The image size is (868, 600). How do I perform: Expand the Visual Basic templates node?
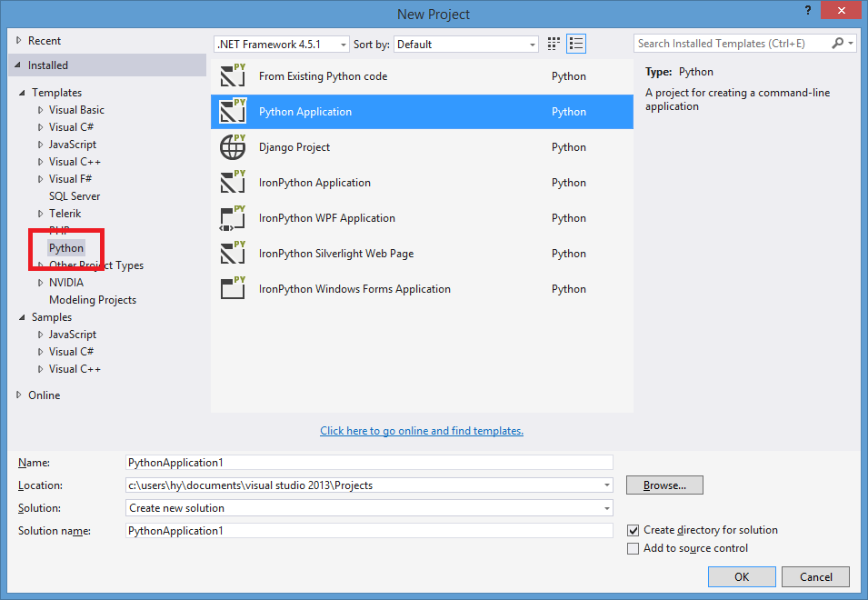(x=40, y=110)
